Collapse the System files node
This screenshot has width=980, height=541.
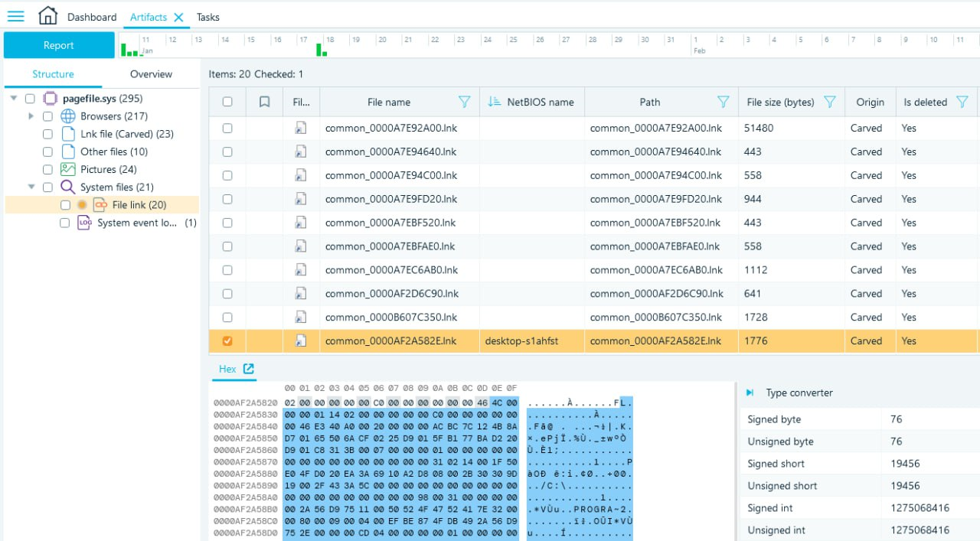tap(31, 187)
